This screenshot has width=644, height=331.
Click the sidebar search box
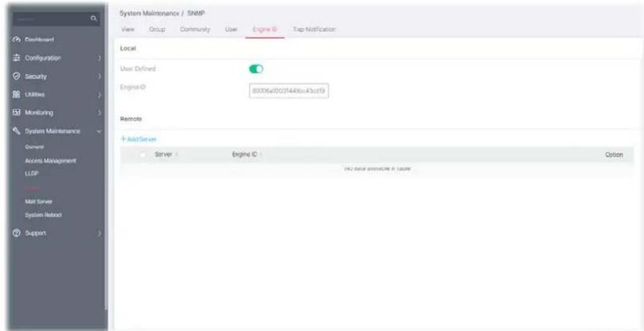(x=56, y=19)
